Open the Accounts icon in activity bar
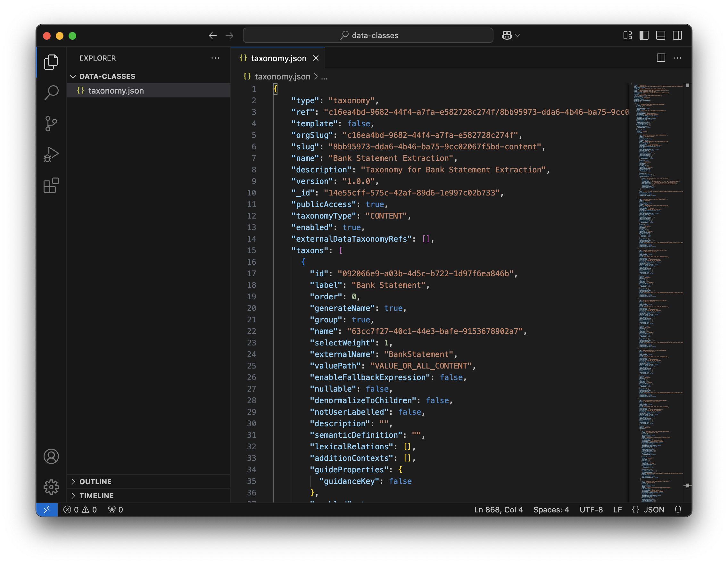 (51, 456)
